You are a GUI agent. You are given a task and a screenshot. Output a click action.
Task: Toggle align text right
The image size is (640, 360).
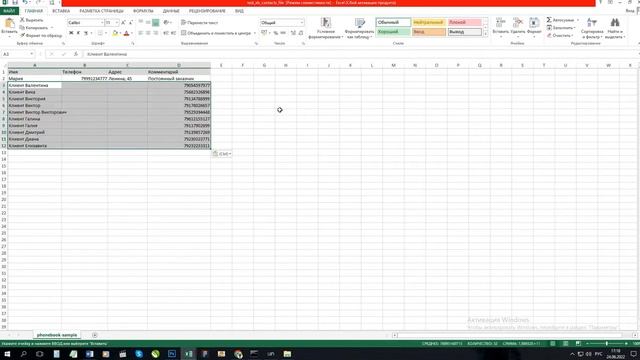156,33
